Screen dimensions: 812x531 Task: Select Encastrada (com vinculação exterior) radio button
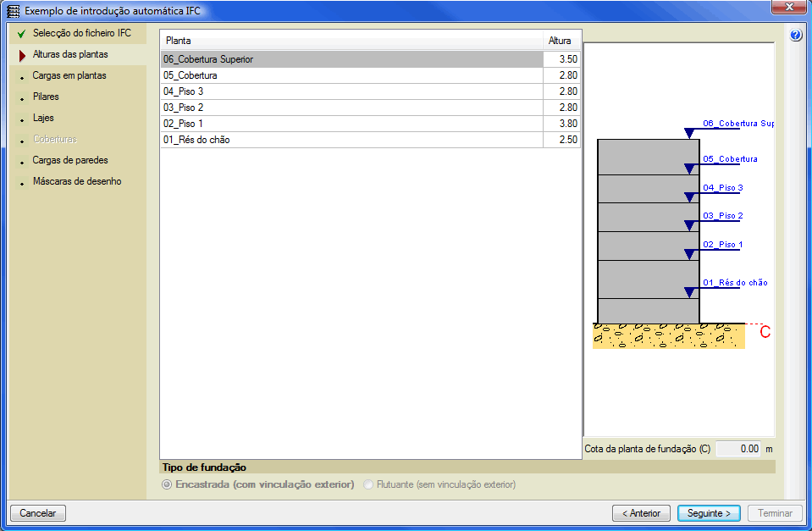tap(167, 485)
